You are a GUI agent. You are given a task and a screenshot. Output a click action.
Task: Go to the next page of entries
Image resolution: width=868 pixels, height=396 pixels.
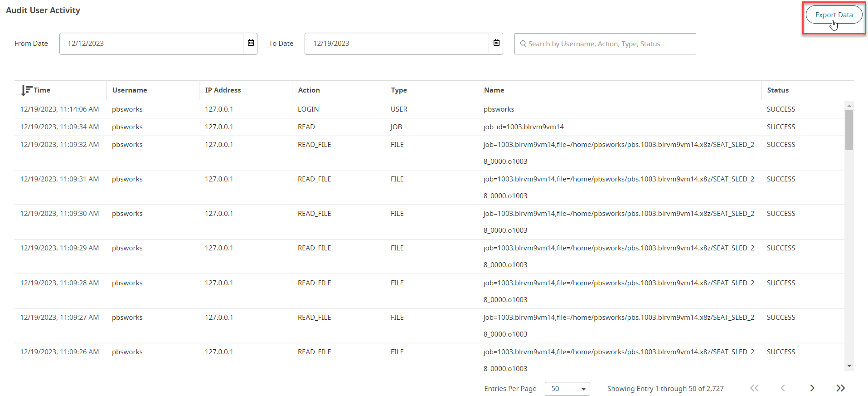(x=812, y=388)
